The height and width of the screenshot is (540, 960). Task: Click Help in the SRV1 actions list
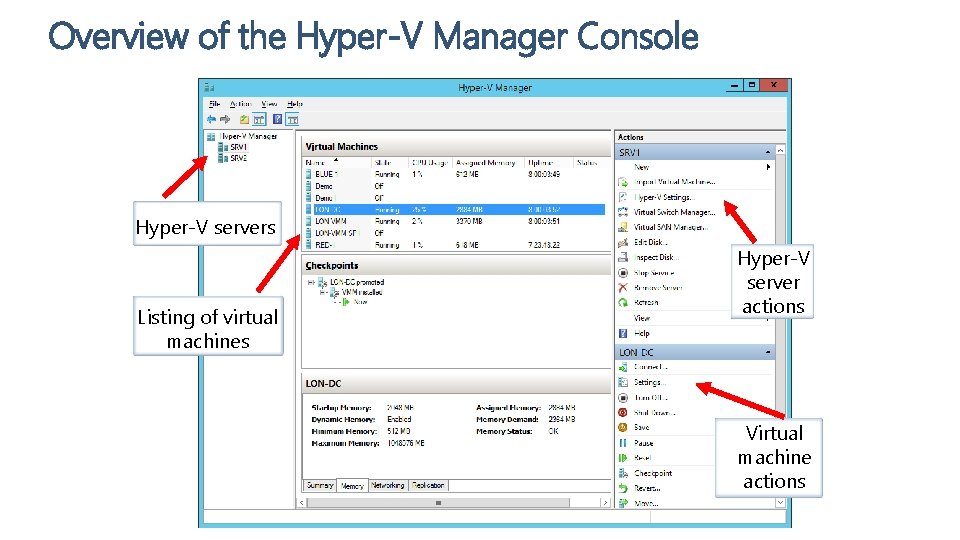pyautogui.click(x=642, y=334)
